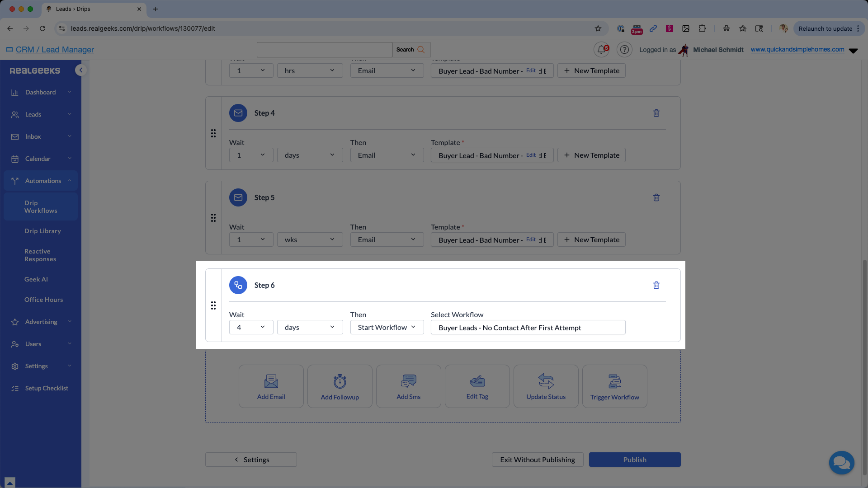Add a Trigger Workflow step

tap(615, 386)
